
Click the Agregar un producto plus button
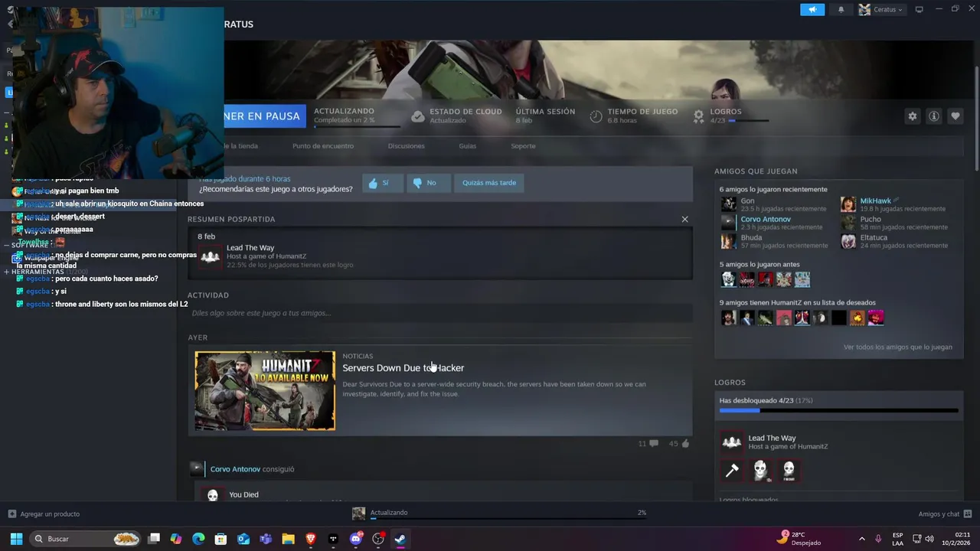[12, 514]
